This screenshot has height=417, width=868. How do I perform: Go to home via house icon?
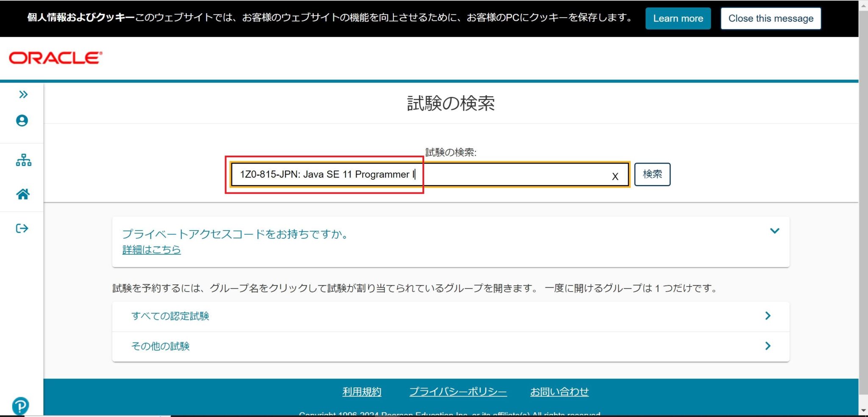(23, 194)
